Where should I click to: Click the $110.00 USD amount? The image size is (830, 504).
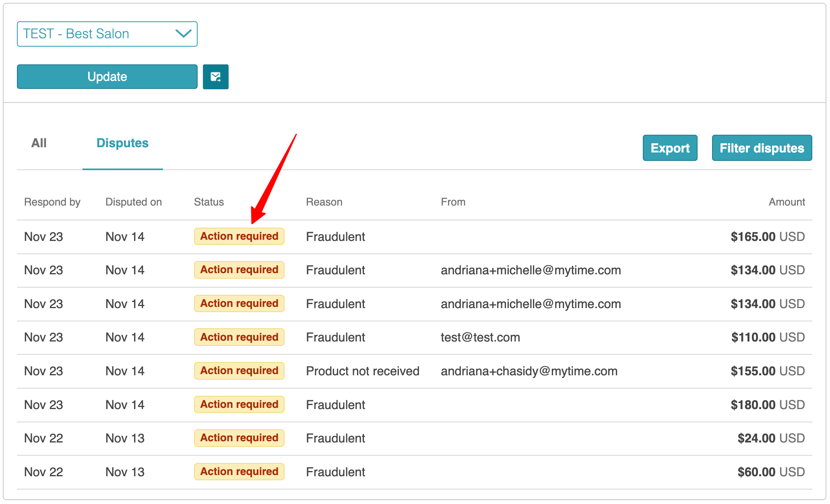tap(768, 337)
